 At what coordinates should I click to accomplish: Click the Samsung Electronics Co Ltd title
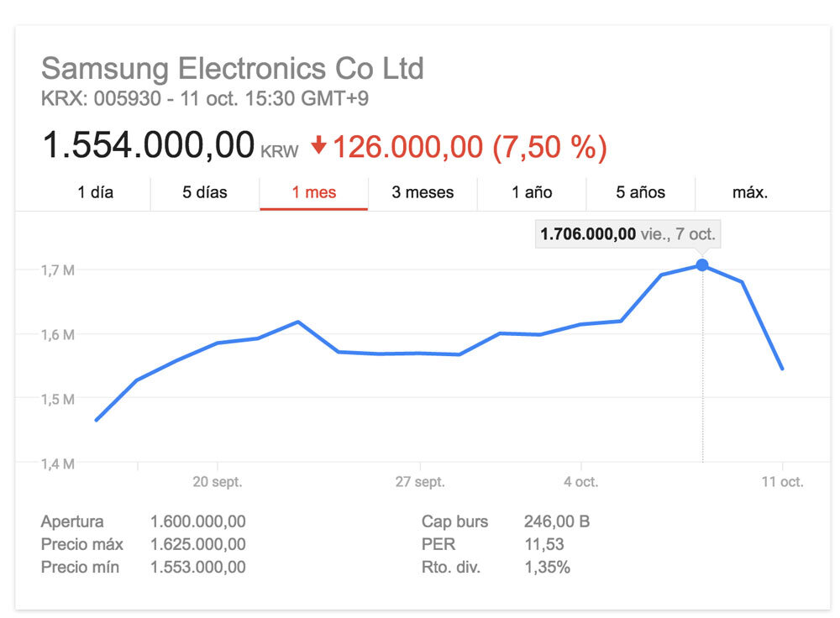point(233,68)
